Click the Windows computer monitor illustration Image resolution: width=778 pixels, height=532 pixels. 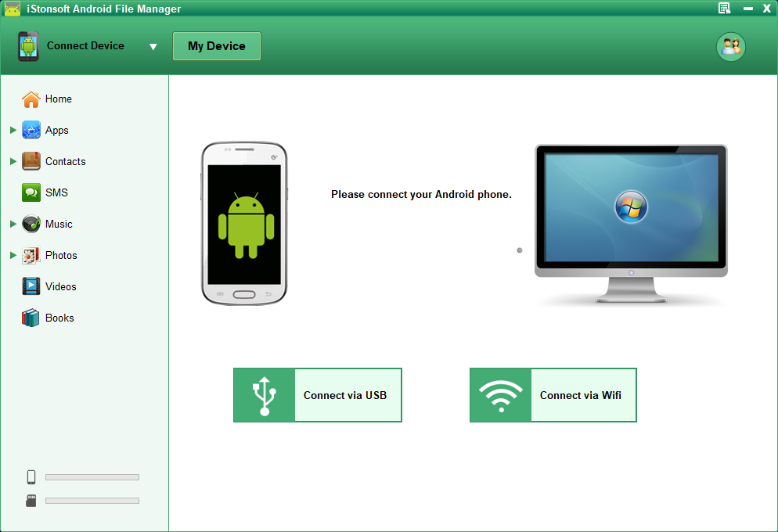[631, 223]
